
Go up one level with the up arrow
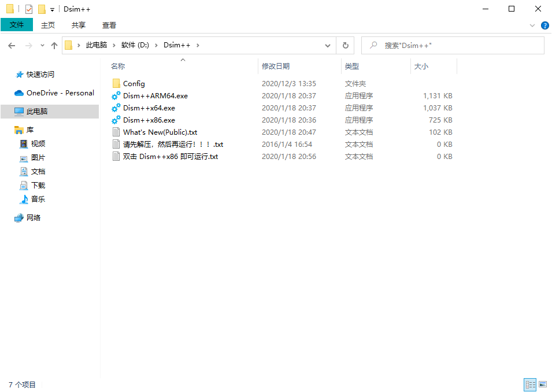(x=54, y=45)
